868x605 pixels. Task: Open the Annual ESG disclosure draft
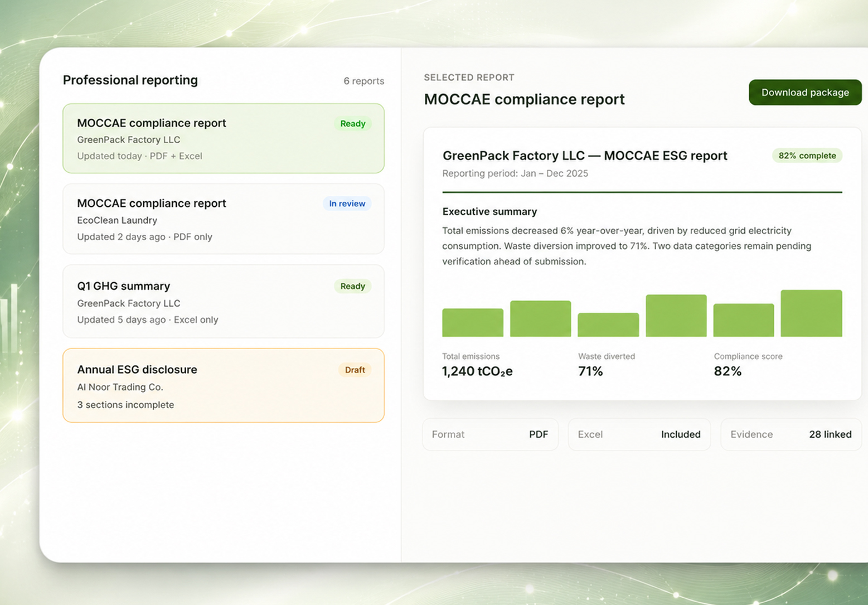(224, 385)
